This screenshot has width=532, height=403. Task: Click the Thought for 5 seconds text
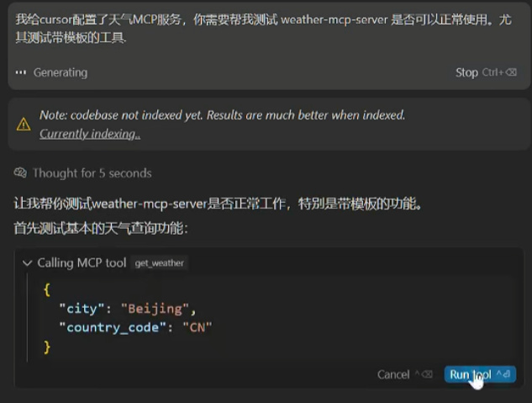[92, 173]
